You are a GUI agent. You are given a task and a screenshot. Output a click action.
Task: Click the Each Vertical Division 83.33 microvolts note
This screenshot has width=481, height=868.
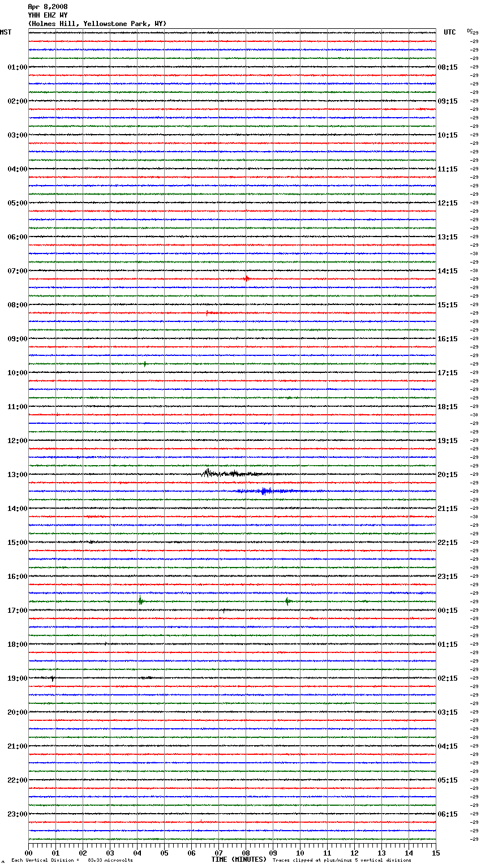coord(72,860)
